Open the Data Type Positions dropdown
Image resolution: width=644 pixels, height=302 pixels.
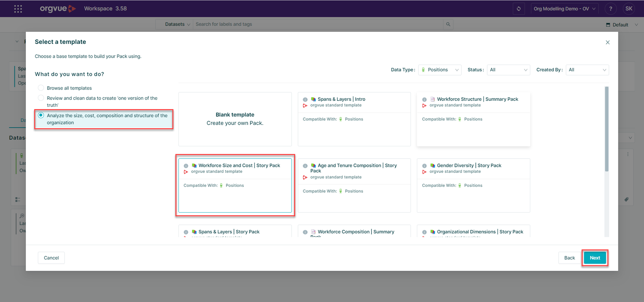pyautogui.click(x=440, y=70)
